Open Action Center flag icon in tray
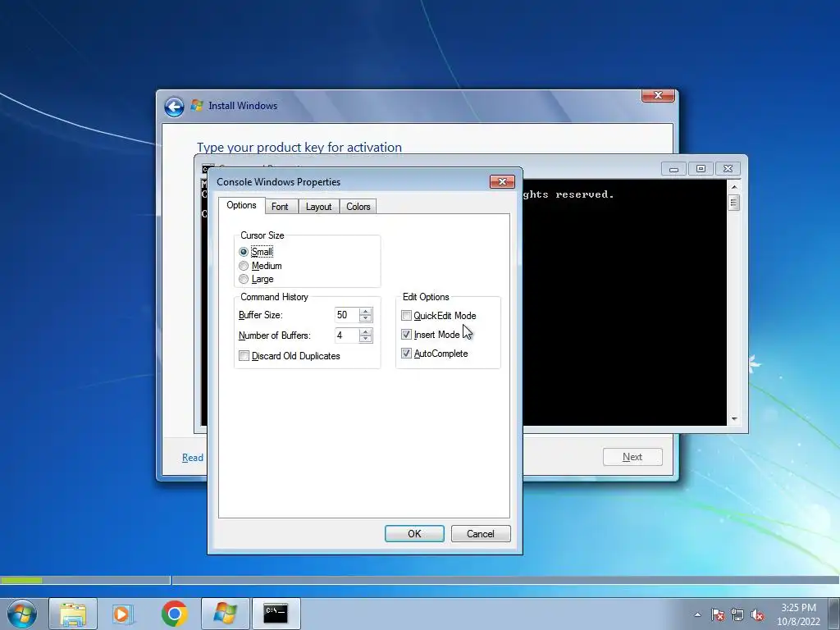 (718, 614)
